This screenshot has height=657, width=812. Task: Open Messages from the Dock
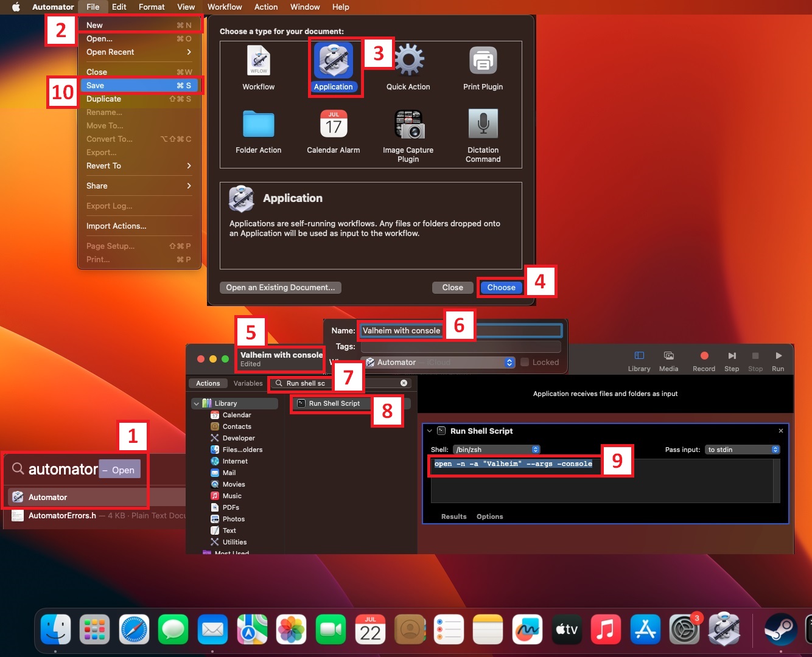[x=173, y=629]
